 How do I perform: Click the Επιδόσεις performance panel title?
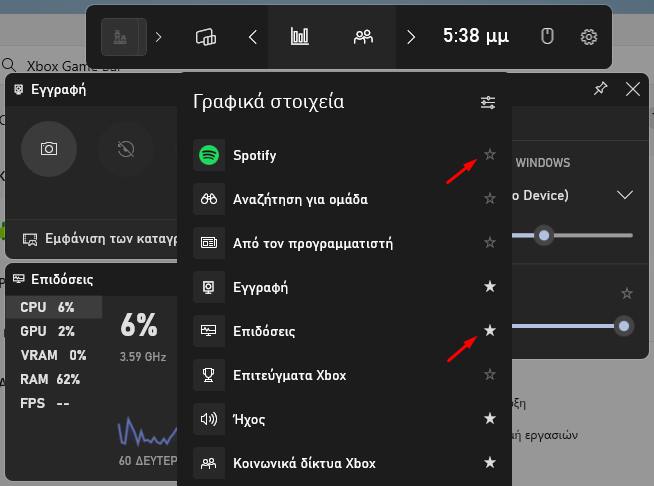62,280
